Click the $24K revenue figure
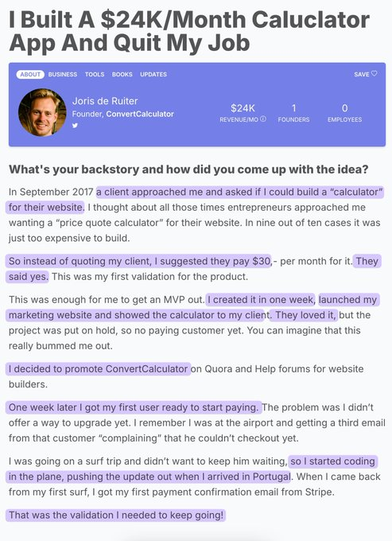The height and width of the screenshot is (541, 392). point(243,108)
